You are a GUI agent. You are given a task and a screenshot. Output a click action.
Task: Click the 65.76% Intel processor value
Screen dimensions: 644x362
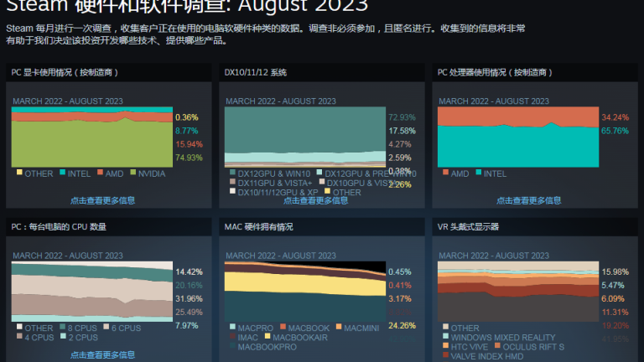click(x=615, y=131)
